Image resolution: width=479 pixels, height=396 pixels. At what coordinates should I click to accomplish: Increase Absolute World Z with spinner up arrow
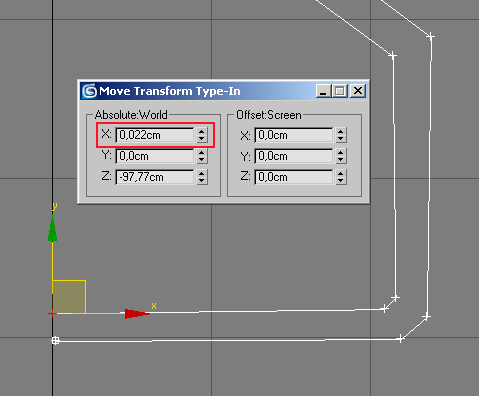click(x=201, y=173)
